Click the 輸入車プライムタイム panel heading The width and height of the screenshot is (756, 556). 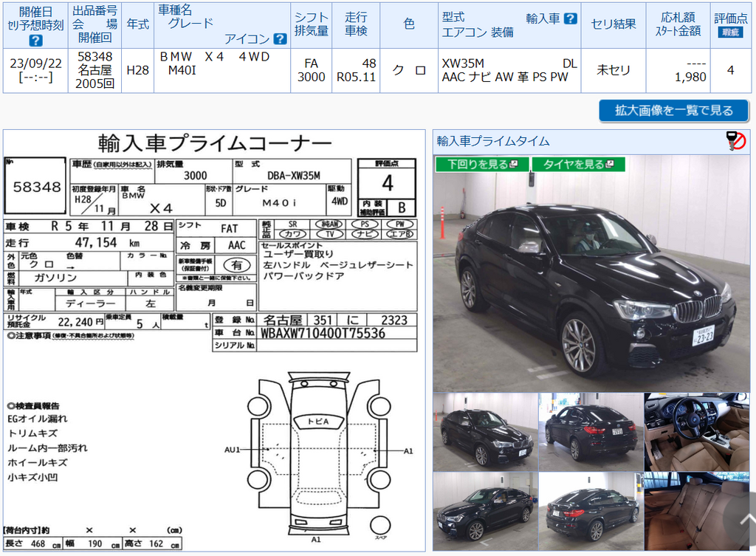click(x=492, y=141)
